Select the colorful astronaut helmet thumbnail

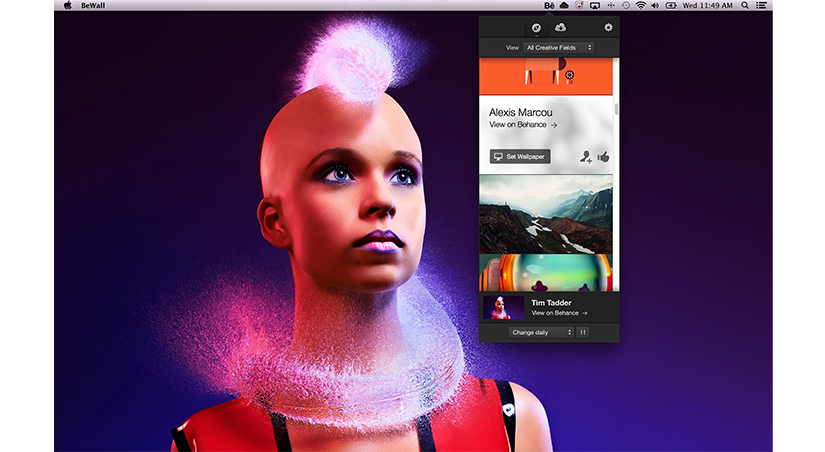546,273
